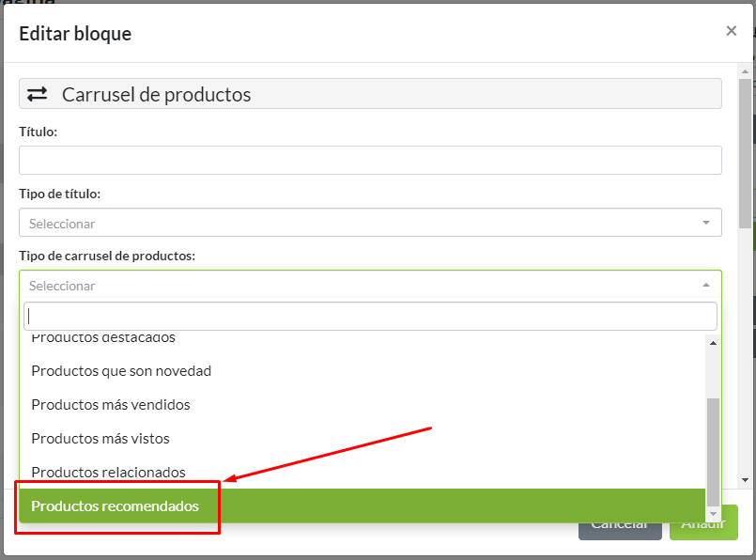The height and width of the screenshot is (560, 756).
Task: Click the dialog's vertical scrollbar thumb
Action: point(744,150)
